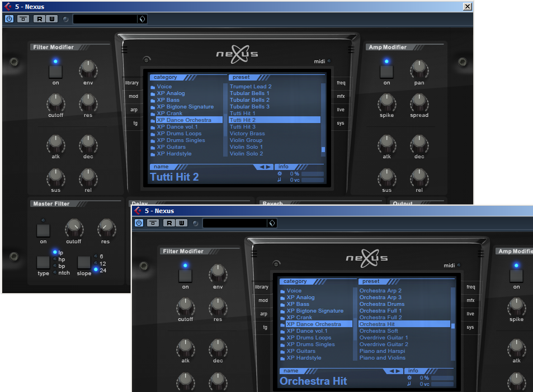The width and height of the screenshot is (533, 392).
Task: Click the Amp Modifier pan knob in back window
Action: [419, 69]
